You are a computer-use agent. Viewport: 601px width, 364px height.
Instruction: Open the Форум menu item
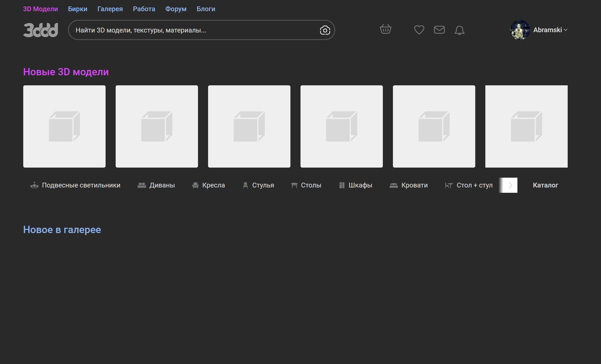176,9
